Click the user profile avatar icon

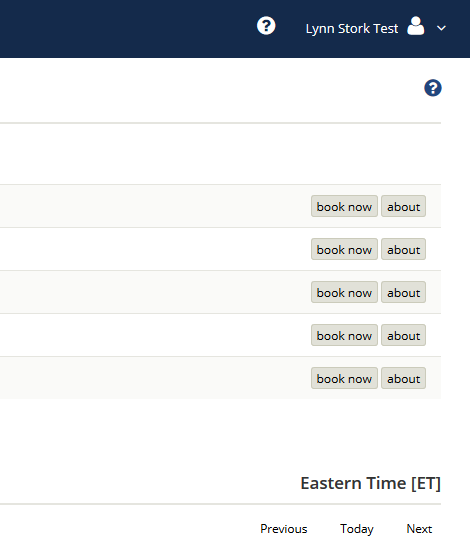click(x=416, y=26)
